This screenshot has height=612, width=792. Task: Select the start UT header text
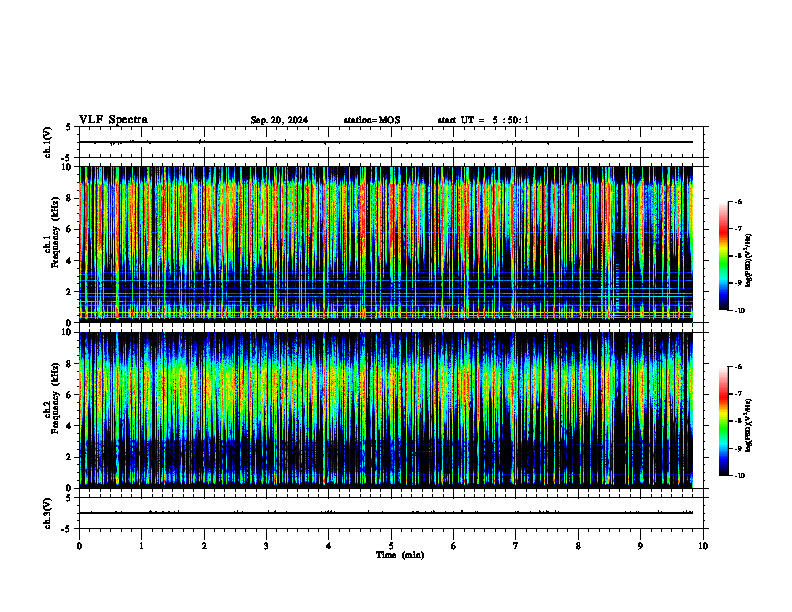click(x=483, y=120)
